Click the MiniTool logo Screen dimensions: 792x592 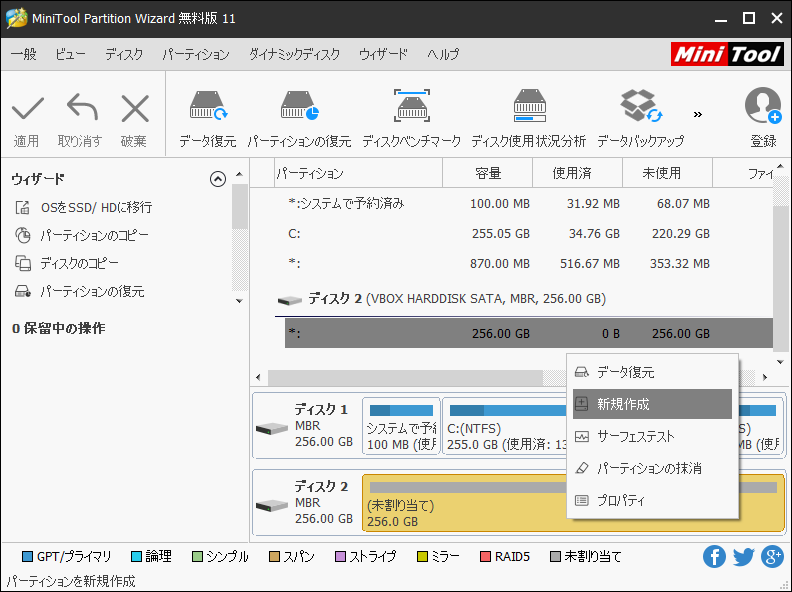coord(727,54)
